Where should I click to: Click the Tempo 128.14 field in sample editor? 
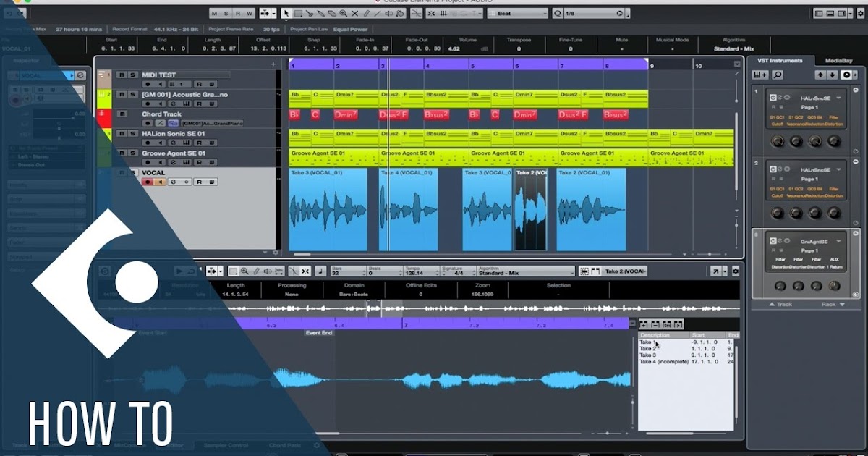click(421, 271)
